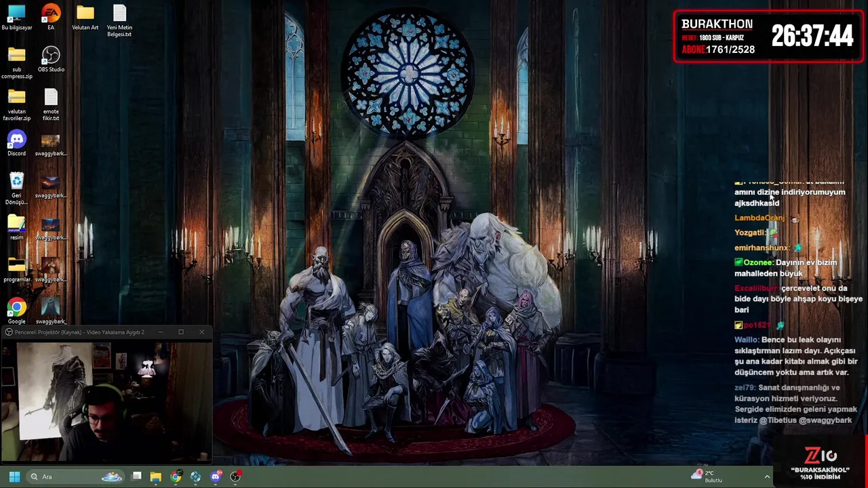The height and width of the screenshot is (488, 868).
Task: Select velutan favoriler.zip archive
Action: pos(16,105)
